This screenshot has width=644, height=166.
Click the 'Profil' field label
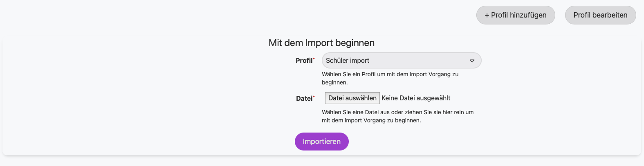[304, 60]
